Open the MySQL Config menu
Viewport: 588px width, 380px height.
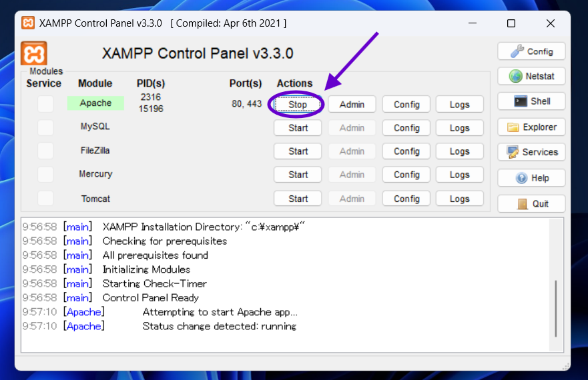(406, 128)
